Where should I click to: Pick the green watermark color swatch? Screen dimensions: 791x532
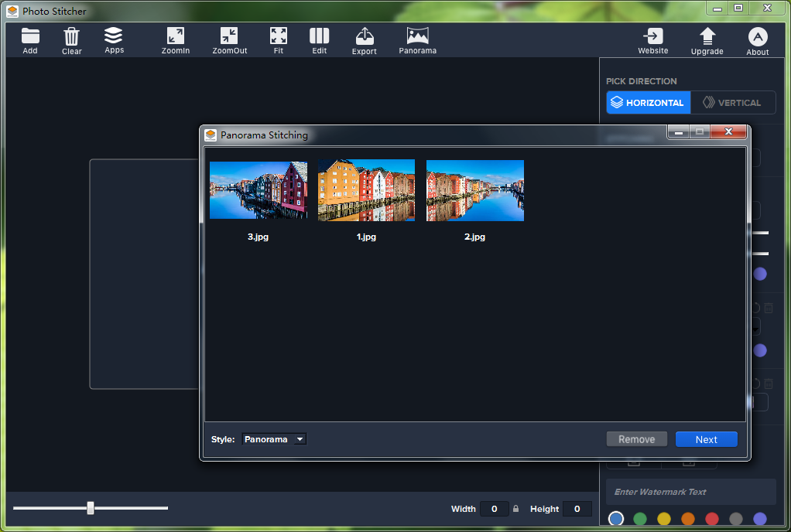(640, 519)
